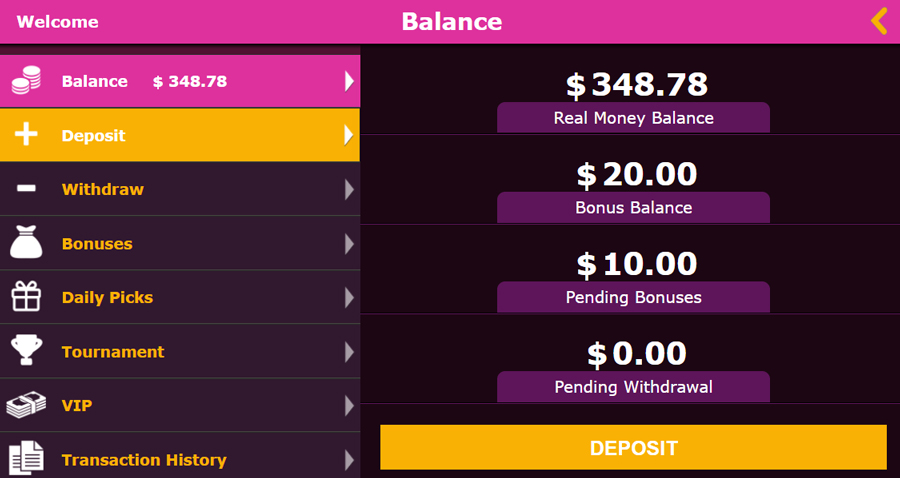
Task: Click the cash stack VIP icon
Action: (x=27, y=405)
